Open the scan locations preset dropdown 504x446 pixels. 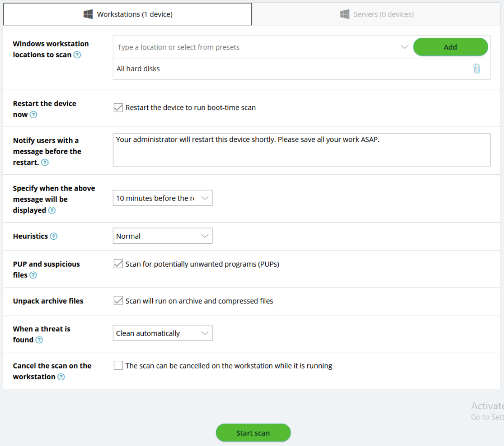404,47
